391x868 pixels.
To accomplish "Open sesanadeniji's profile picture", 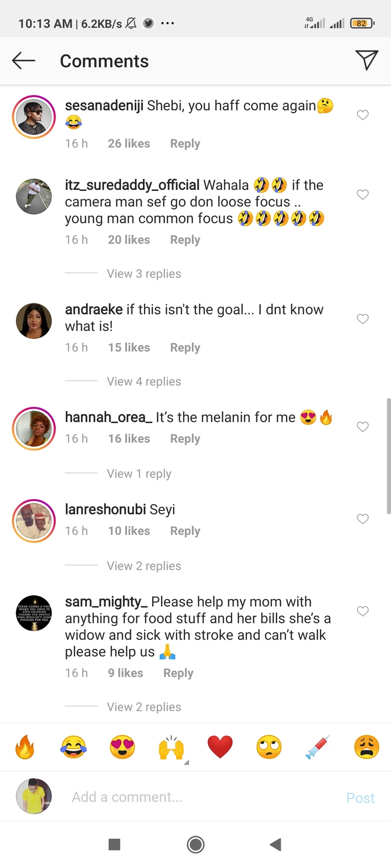I will 34,117.
